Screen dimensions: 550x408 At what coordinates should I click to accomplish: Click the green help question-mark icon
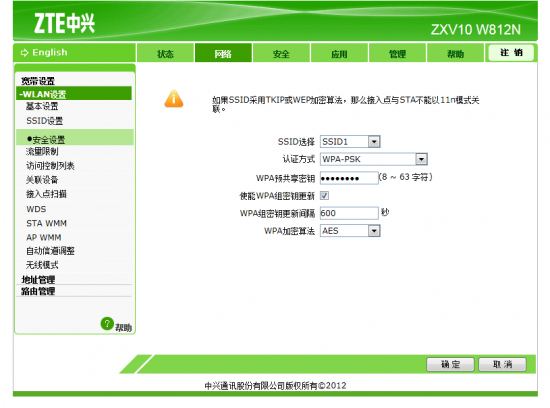(107, 323)
